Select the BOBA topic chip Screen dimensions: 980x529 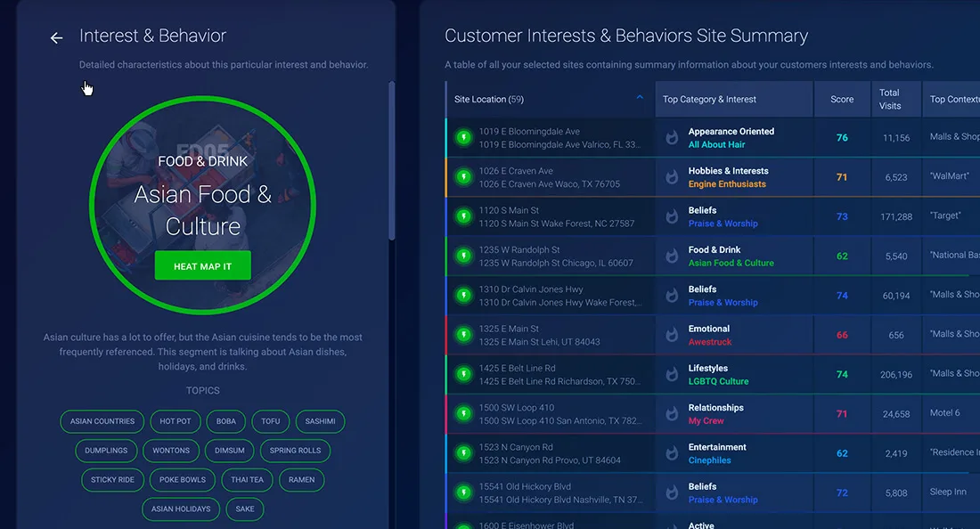pos(226,421)
